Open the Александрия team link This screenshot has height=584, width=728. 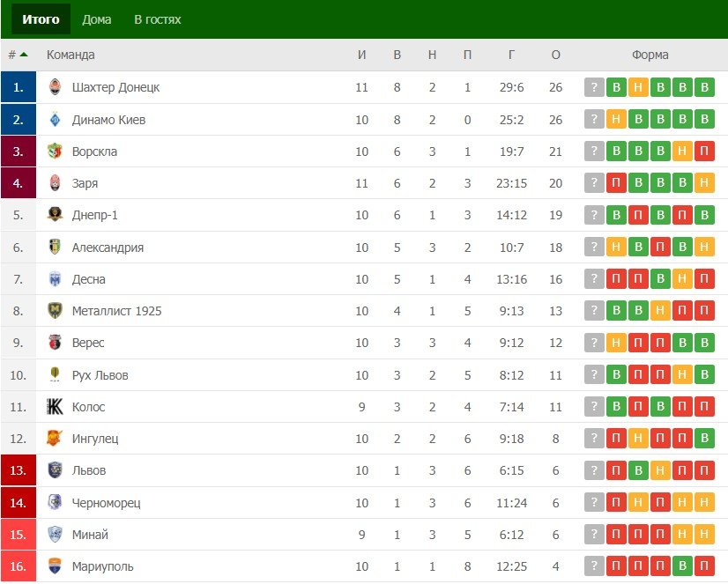(108, 248)
